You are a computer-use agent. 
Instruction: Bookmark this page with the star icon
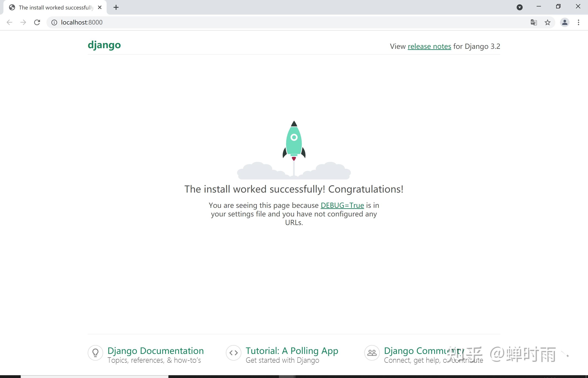(548, 22)
